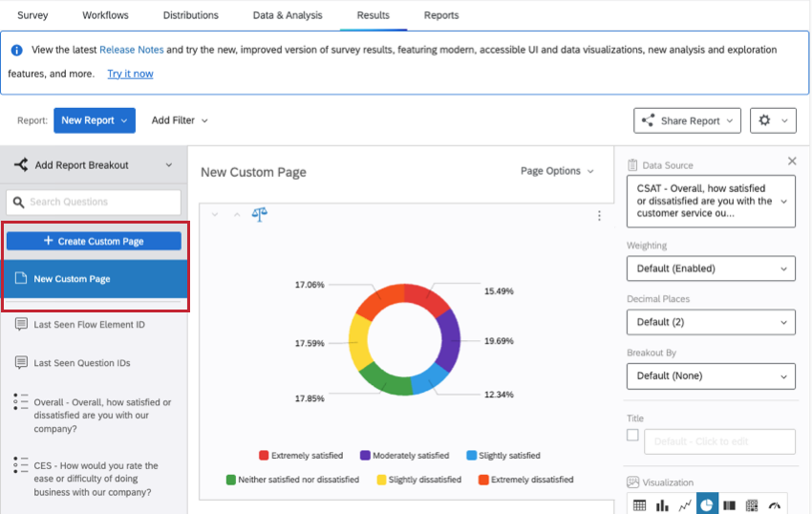
Task: Expand the Weighting Default (Enabled) dropdown
Action: (x=711, y=268)
